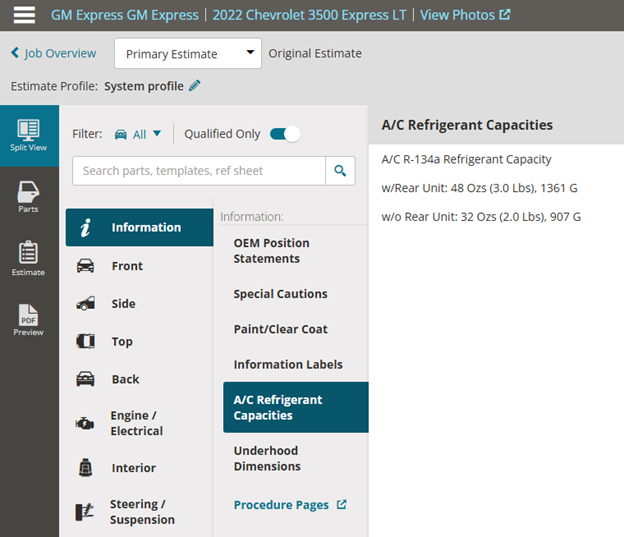
Task: Switch to Split View panel
Action: pos(29,135)
